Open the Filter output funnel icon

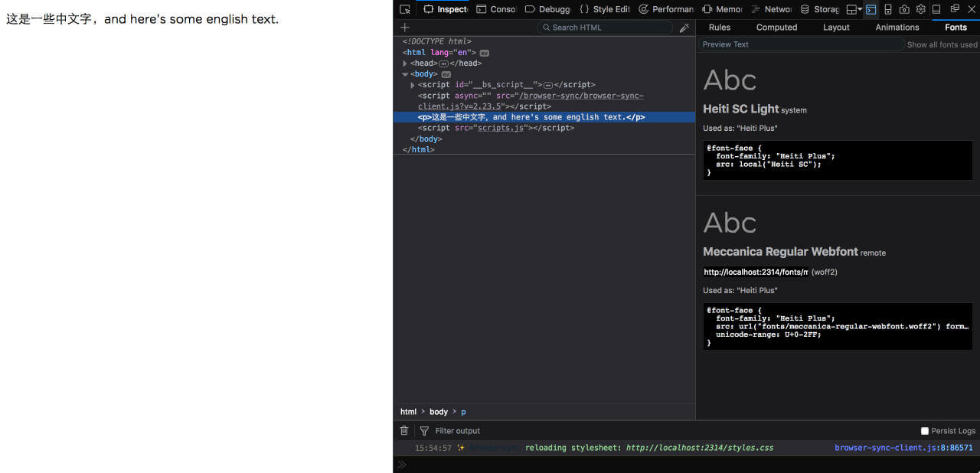pos(423,430)
